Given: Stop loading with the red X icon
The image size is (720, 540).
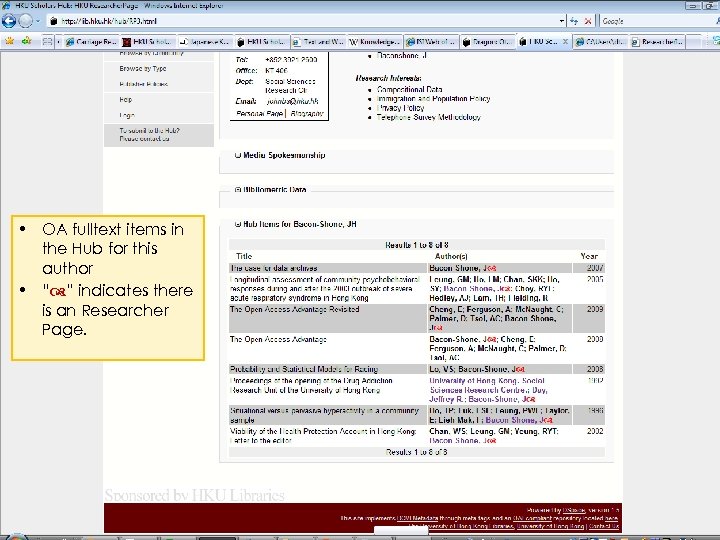Looking at the screenshot, I should pyautogui.click(x=588, y=21).
